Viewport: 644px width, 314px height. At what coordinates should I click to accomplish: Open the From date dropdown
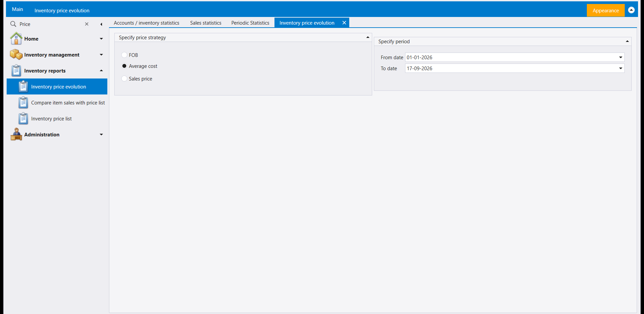point(620,57)
